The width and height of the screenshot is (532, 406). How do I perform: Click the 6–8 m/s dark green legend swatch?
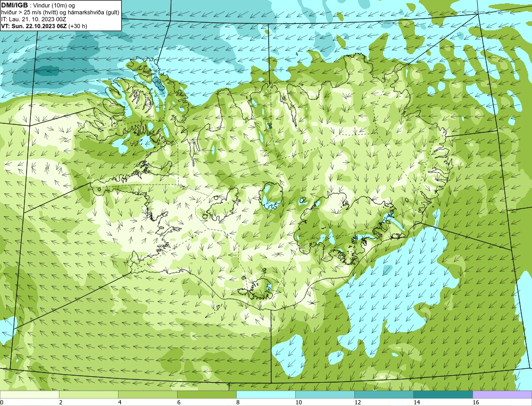click(206, 394)
